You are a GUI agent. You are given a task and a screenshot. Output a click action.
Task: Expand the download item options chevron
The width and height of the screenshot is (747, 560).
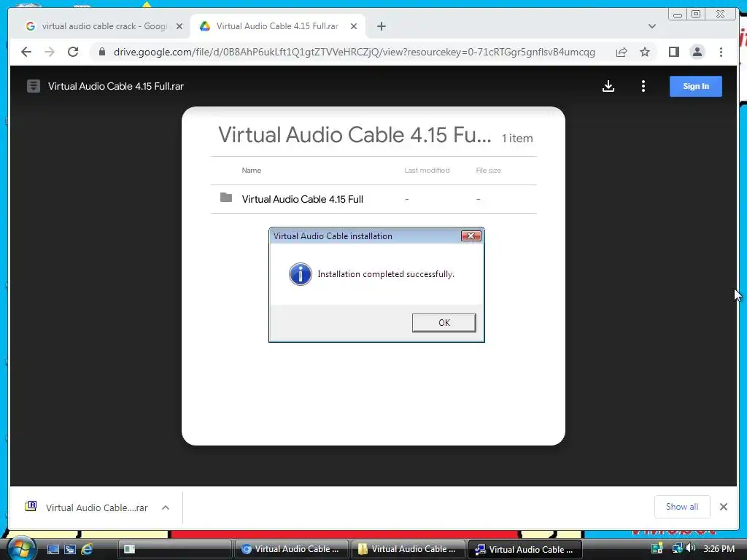tap(166, 507)
